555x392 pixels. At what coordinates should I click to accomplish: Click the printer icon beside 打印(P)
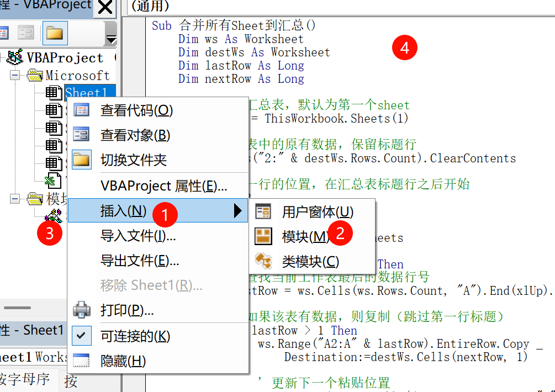click(x=81, y=310)
